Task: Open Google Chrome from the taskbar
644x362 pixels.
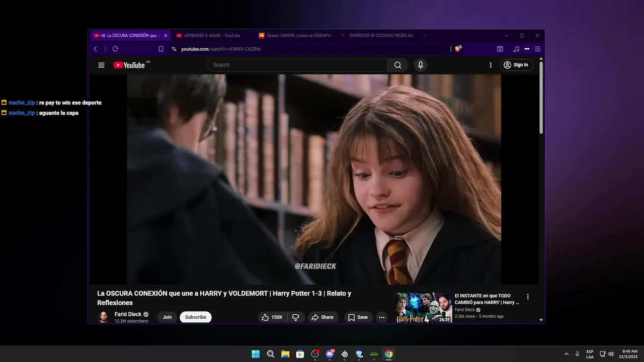Action: click(389, 354)
